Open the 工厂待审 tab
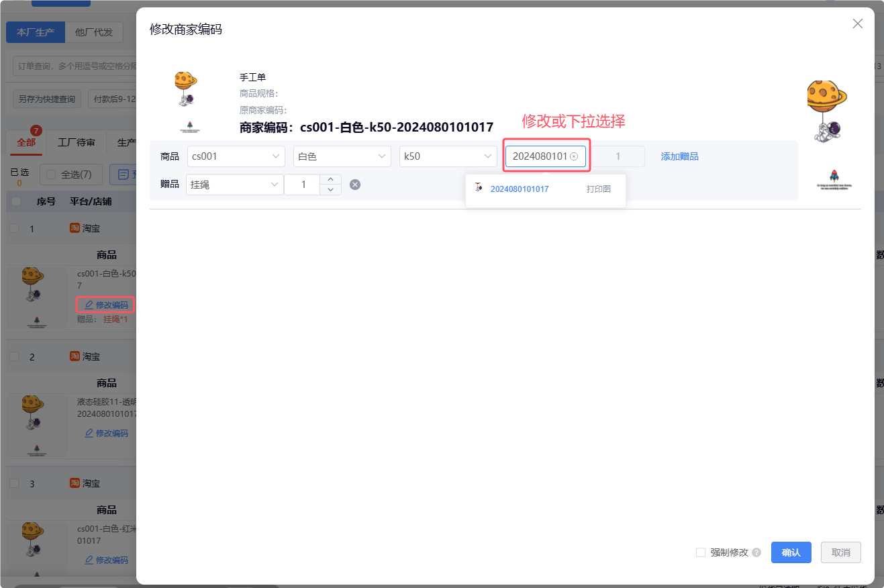 77,142
